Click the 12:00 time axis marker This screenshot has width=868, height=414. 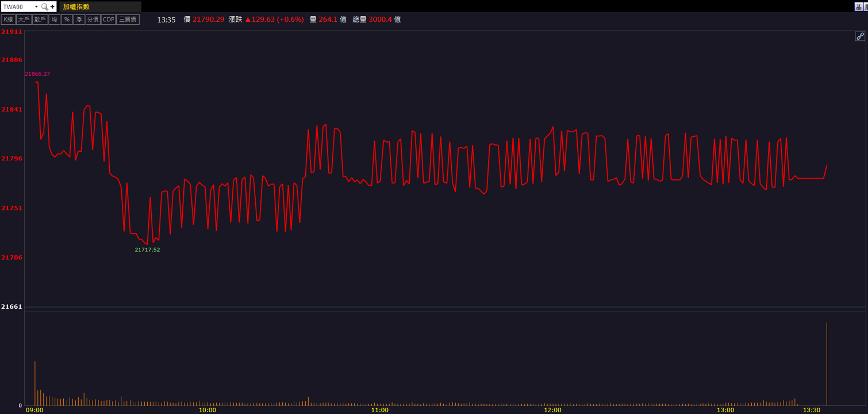(x=552, y=410)
